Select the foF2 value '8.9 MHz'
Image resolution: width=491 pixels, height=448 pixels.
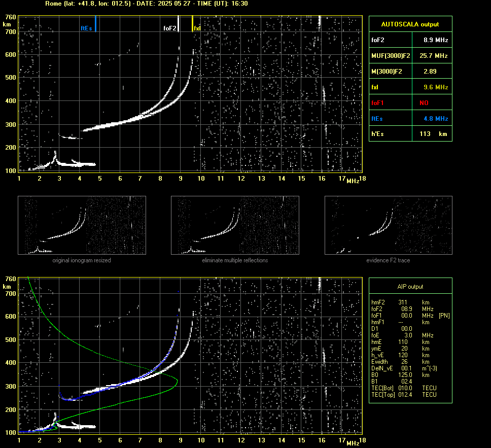tap(436, 40)
